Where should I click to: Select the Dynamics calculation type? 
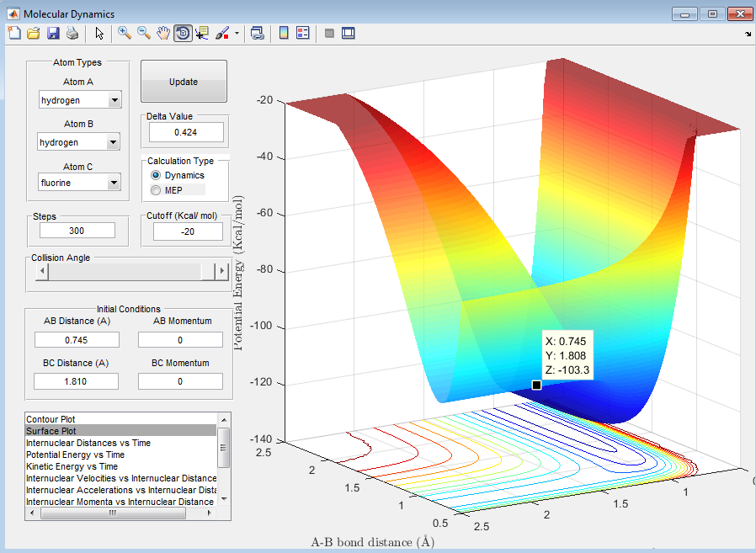pos(155,175)
